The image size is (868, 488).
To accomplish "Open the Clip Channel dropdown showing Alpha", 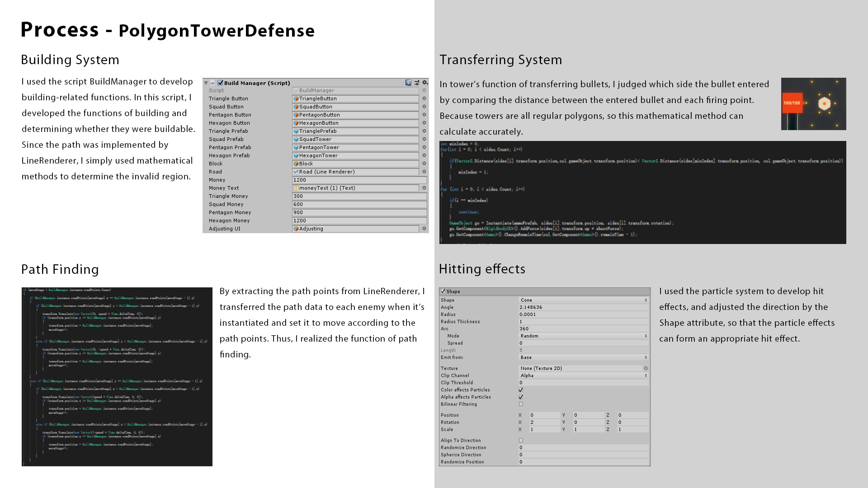I will point(584,375).
